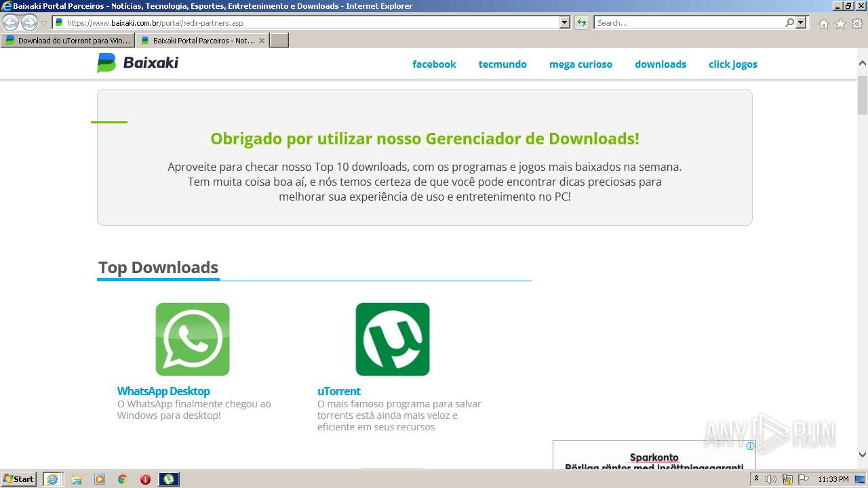868x488 pixels.
Task: Open the uTorrent title link
Action: point(339,391)
